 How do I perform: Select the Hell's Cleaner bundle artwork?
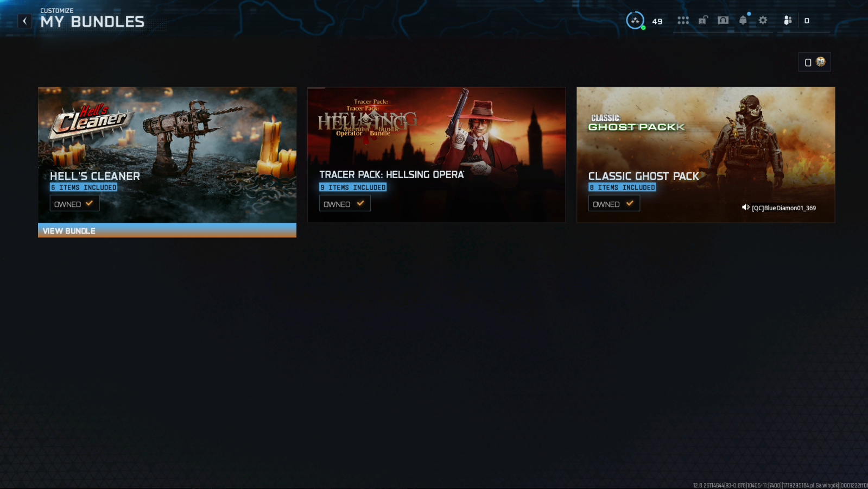tap(167, 155)
